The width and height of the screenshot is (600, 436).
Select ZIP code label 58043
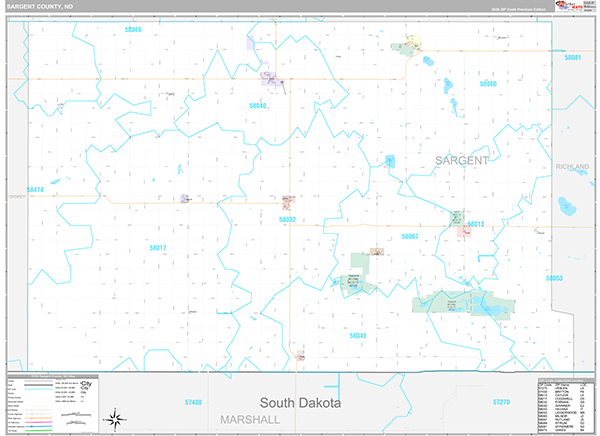tap(358, 336)
